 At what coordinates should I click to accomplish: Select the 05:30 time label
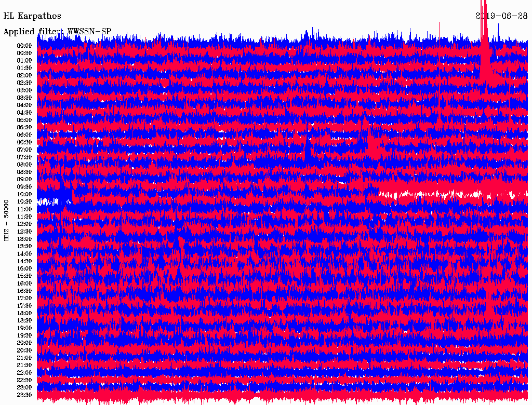tap(24, 128)
